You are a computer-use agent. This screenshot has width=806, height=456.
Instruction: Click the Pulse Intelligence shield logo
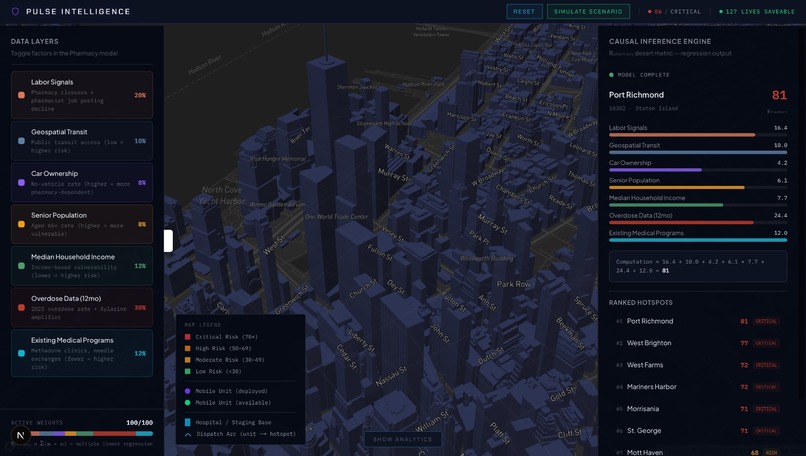tap(15, 11)
